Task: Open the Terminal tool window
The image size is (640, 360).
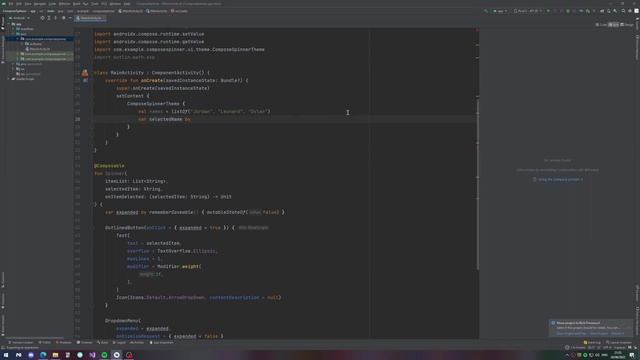Action: tap(84, 342)
